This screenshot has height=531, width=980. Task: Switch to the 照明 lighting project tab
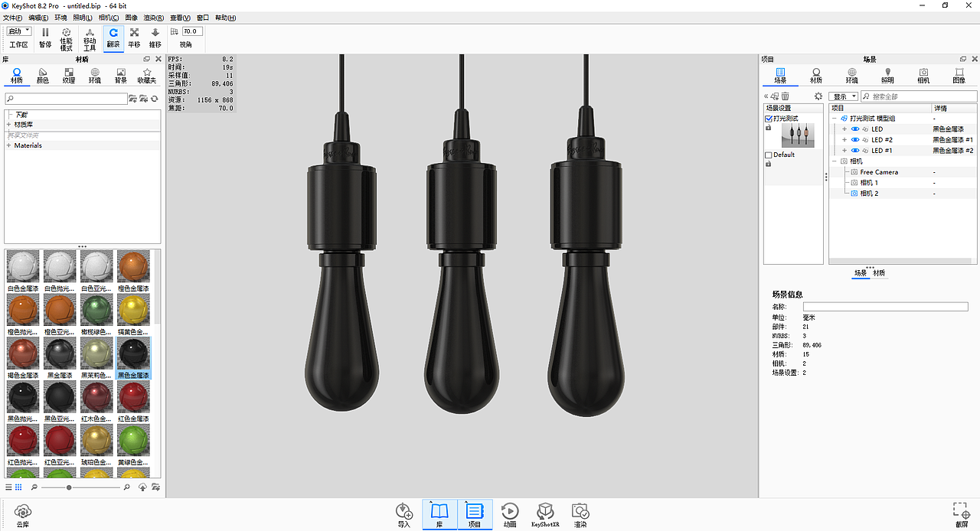point(887,76)
